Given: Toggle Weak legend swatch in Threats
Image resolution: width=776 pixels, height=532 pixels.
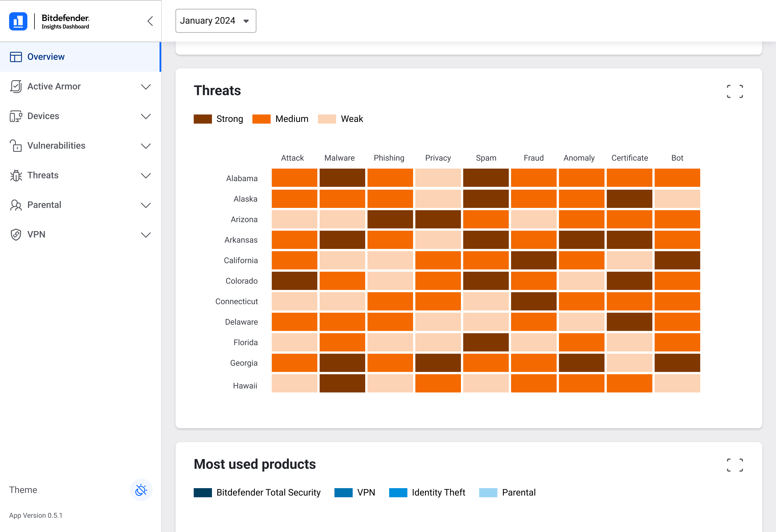Looking at the screenshot, I should pos(327,119).
